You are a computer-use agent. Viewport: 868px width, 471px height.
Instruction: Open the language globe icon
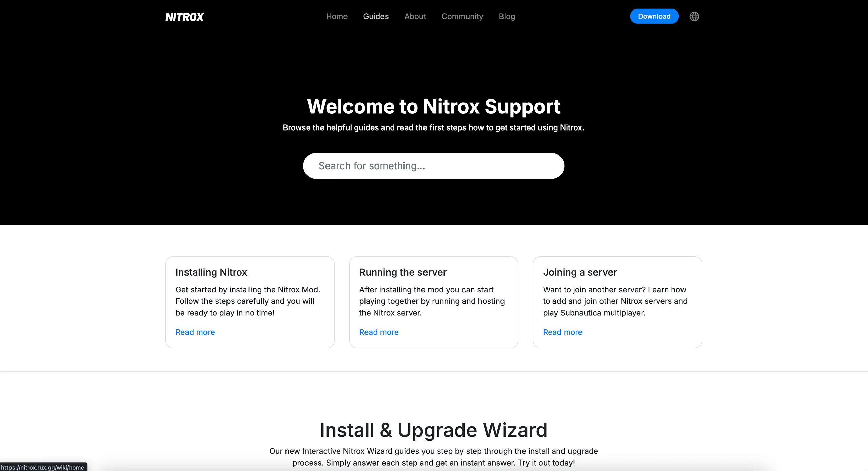tap(694, 16)
